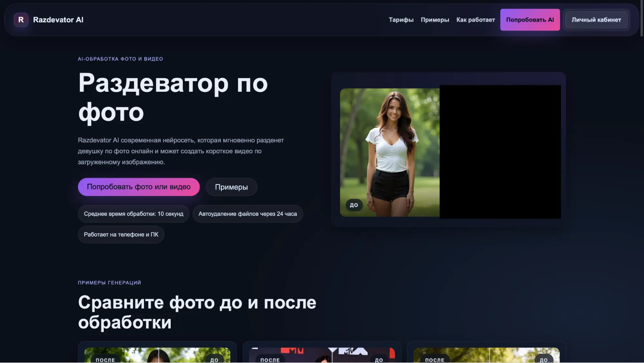Click the ДО badge on the hero photo
Viewport: 644px width, 363px height.
pos(354,205)
